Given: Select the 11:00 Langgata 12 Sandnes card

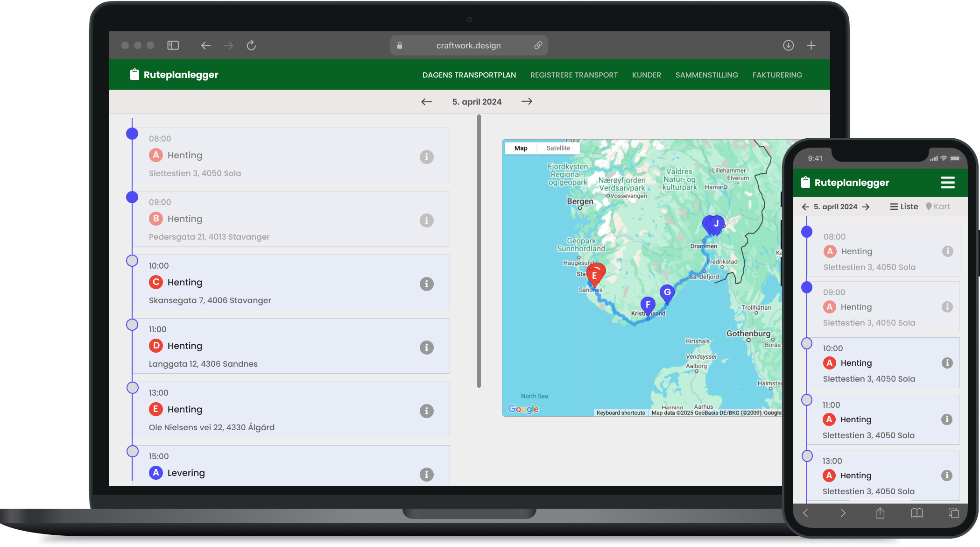Looking at the screenshot, I should point(291,346).
